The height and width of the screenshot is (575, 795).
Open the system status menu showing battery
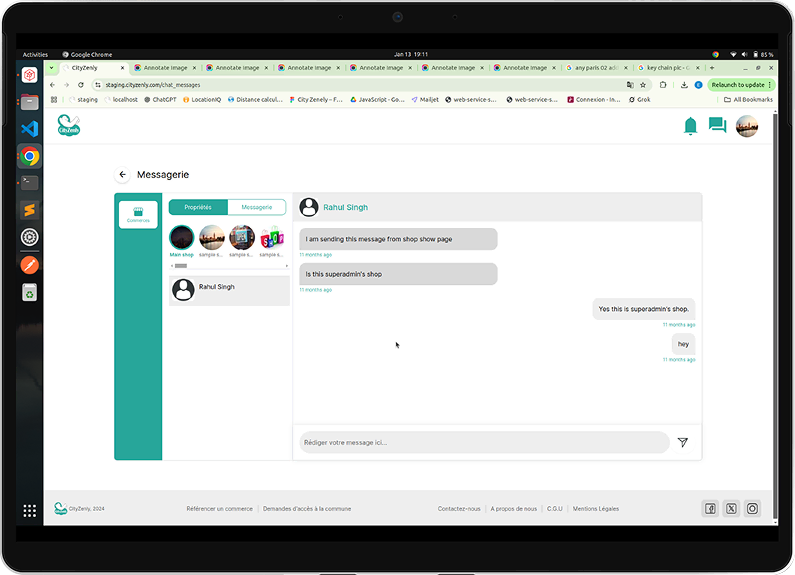pyautogui.click(x=751, y=54)
